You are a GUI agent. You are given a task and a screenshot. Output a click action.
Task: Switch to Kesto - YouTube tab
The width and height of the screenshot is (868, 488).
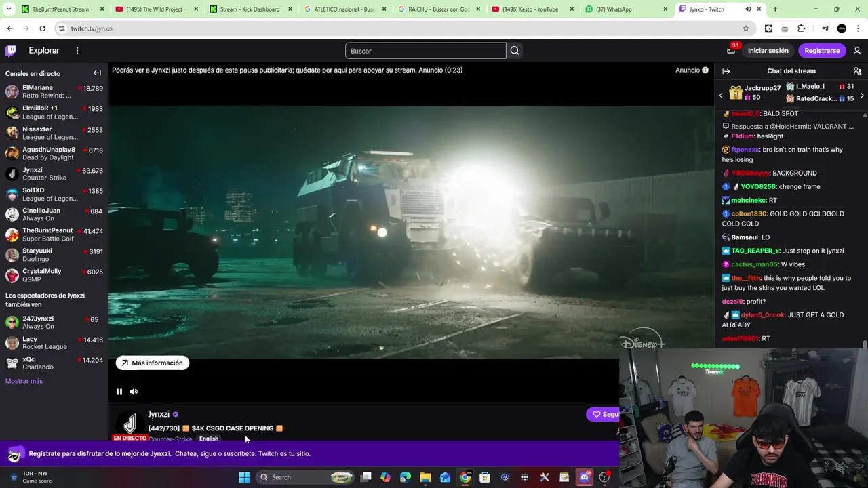pyautogui.click(x=531, y=9)
